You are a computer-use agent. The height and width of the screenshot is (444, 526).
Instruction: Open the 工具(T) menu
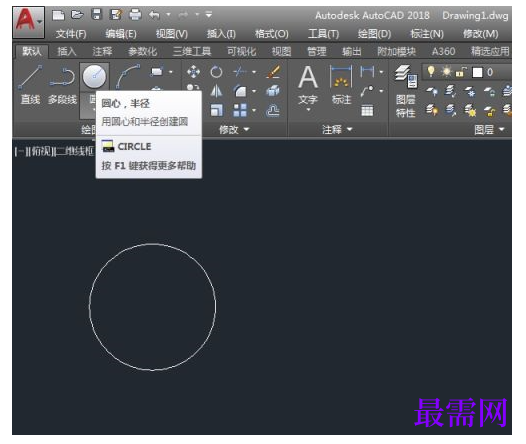click(x=323, y=34)
